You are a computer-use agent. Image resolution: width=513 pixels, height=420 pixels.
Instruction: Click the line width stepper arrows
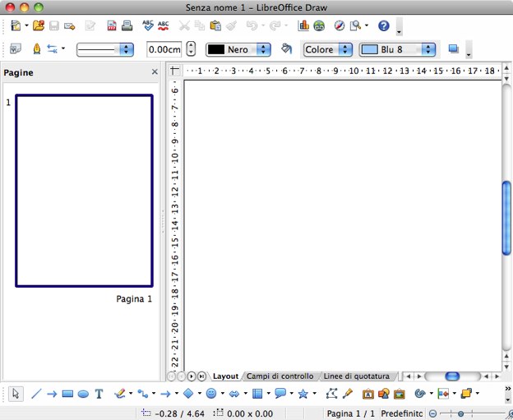coord(191,49)
